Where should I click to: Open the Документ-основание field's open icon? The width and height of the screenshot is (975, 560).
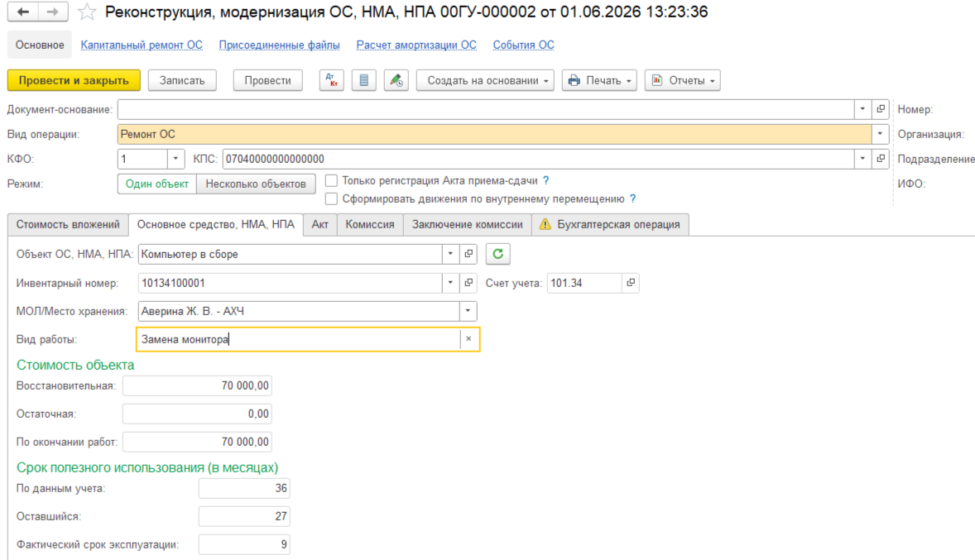(881, 109)
